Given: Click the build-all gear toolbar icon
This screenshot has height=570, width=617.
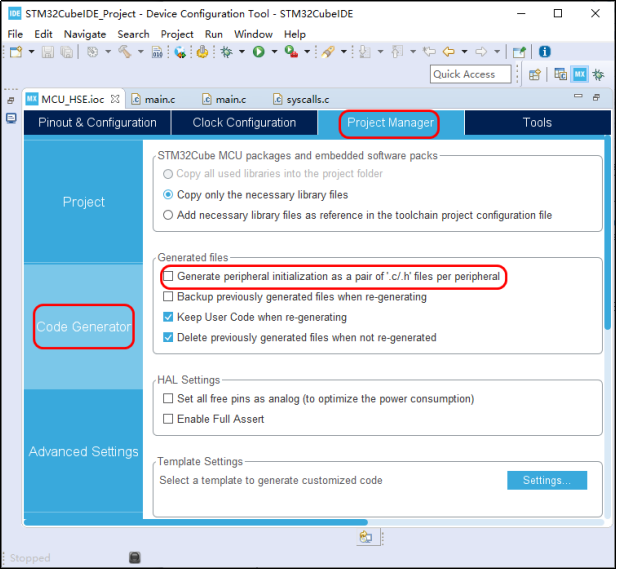Looking at the screenshot, I should point(92,52).
